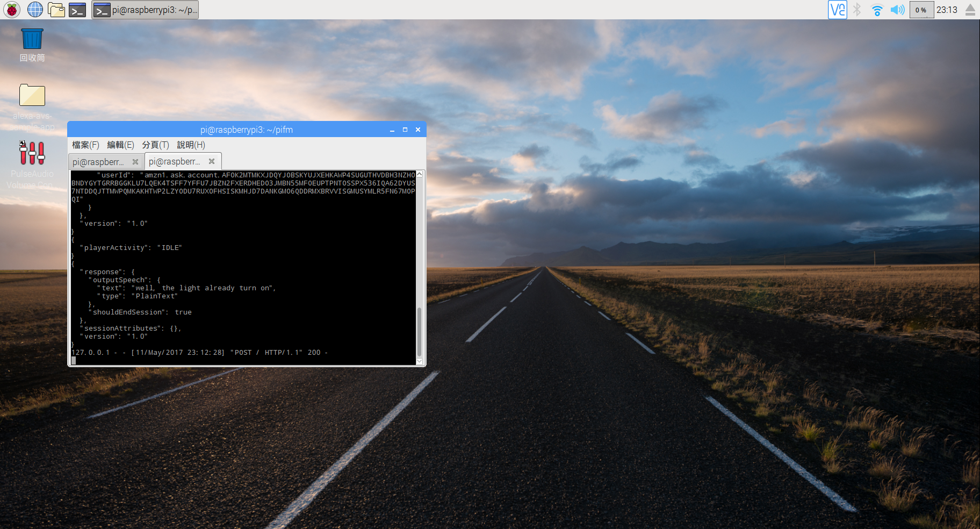Minimize the terminal window

[x=392, y=130]
